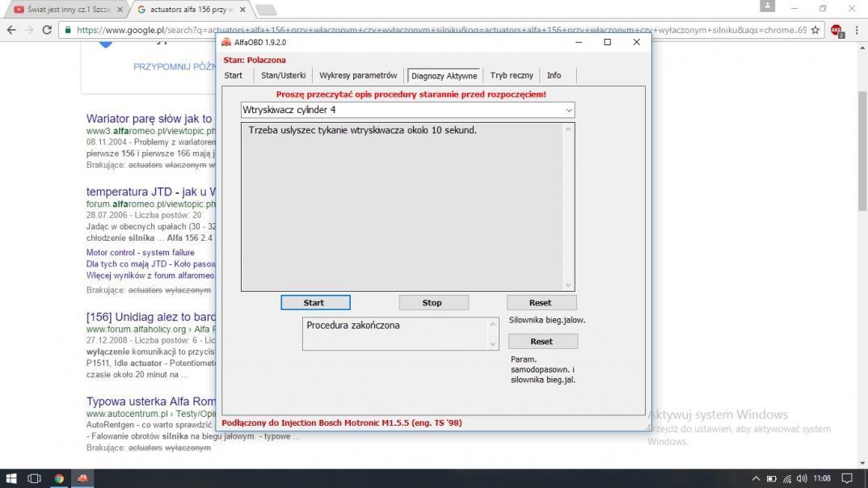Open Task View on the taskbar

[x=34, y=478]
